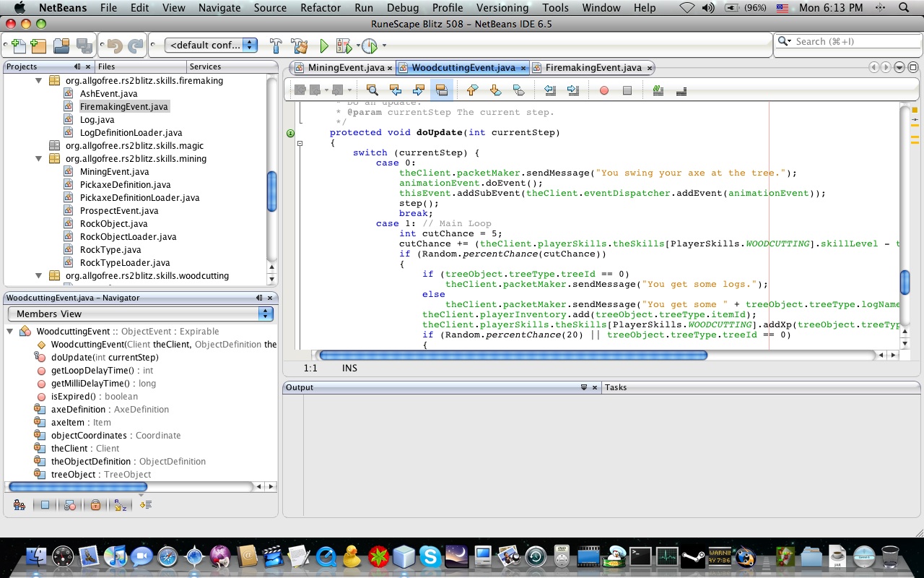Click the New Project toolbar icon
924x578 pixels.
coord(39,46)
